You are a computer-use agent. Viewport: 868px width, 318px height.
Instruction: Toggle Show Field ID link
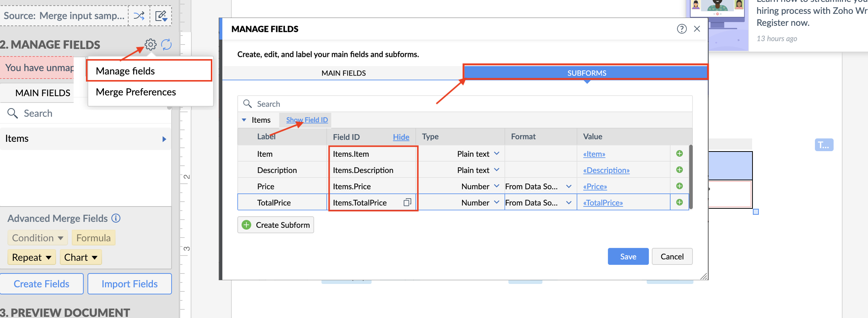coord(307,120)
